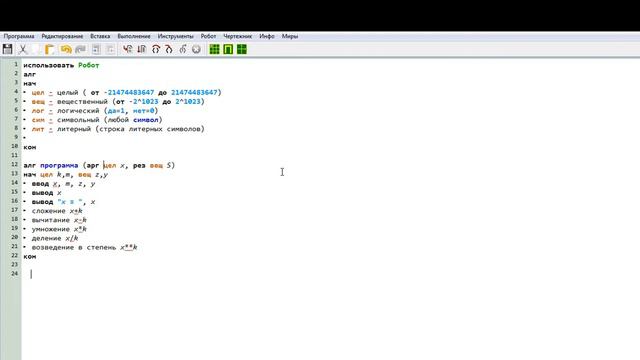Click the word вещественный in line 5
The width and height of the screenshot is (640, 360).
pos(82,102)
